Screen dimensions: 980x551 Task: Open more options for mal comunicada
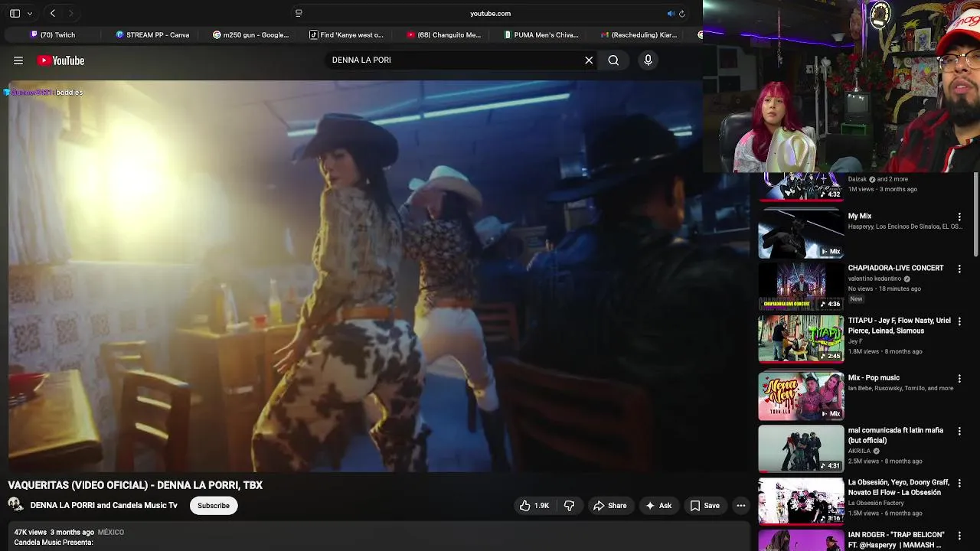point(959,432)
